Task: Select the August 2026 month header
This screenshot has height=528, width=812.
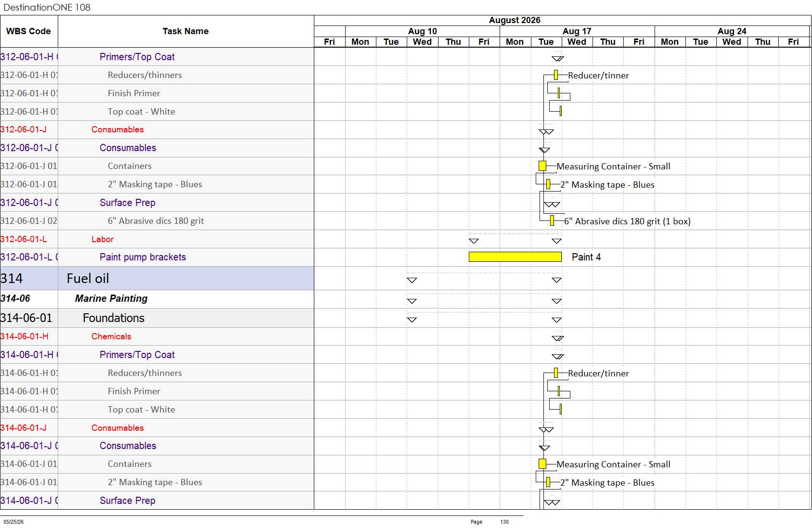Action: click(515, 20)
